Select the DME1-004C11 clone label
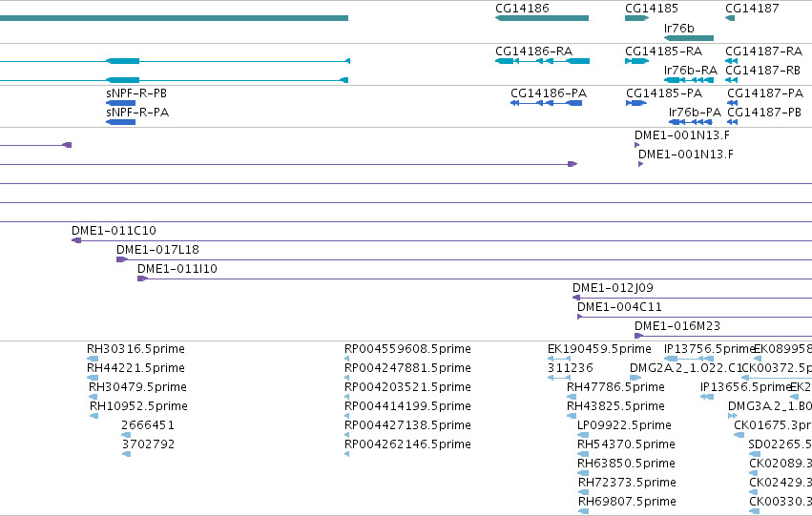812x516 pixels. 619,307
